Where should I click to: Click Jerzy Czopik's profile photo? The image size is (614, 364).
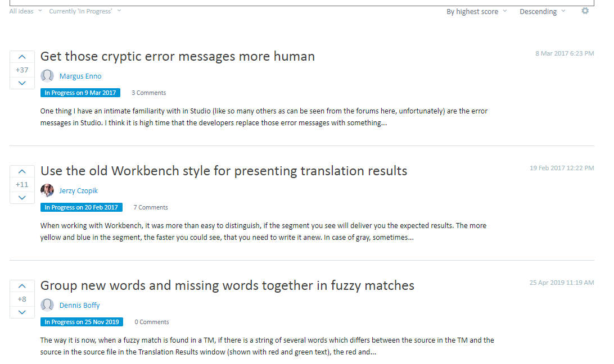47,190
